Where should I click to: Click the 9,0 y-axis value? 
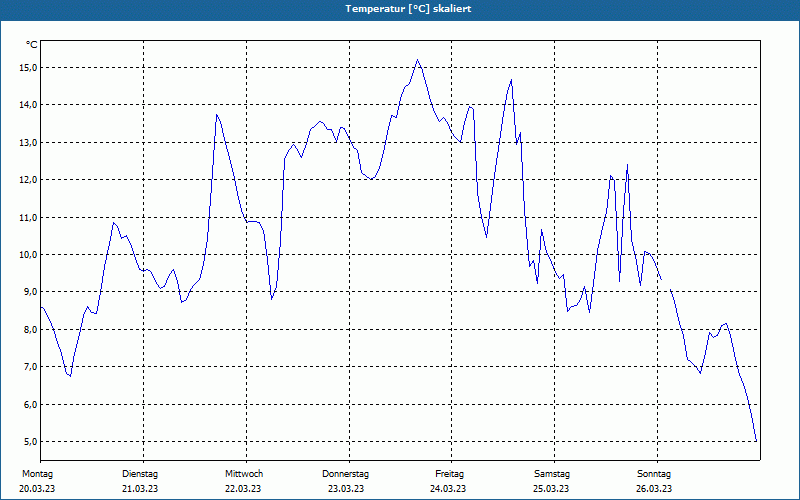coord(30,292)
